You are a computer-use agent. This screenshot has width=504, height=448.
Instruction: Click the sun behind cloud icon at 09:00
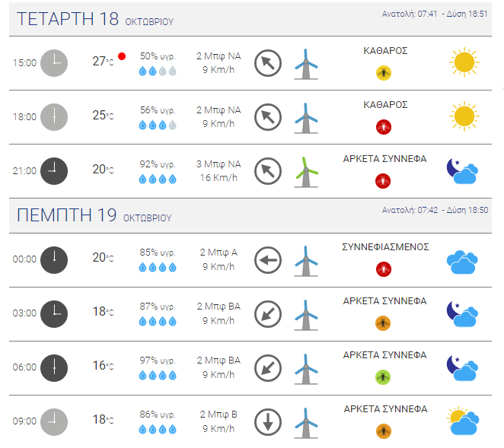click(462, 421)
